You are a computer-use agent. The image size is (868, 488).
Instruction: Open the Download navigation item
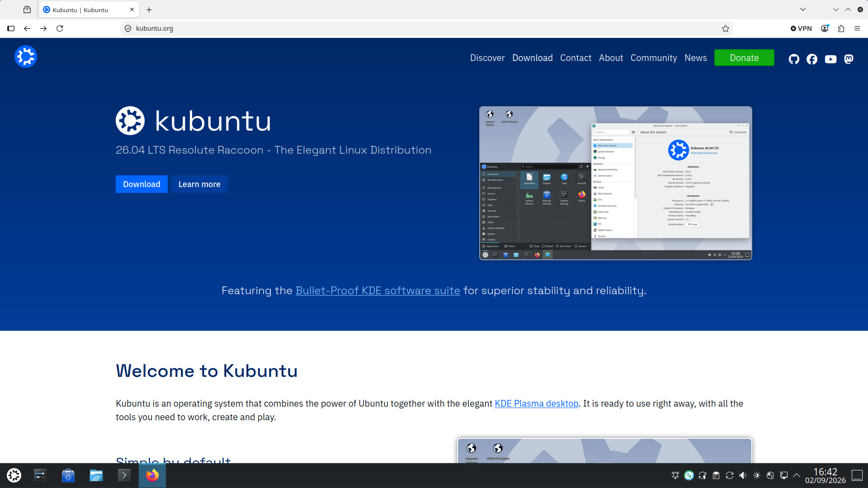click(533, 58)
